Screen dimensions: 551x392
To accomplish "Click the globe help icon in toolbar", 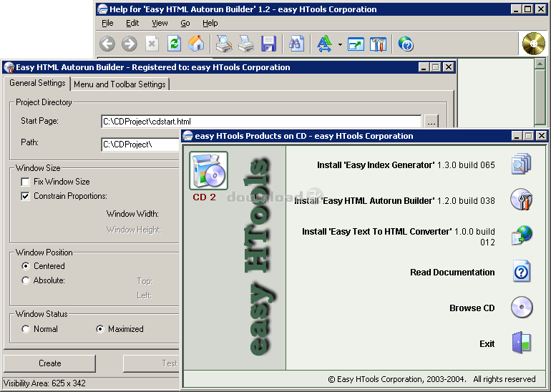I will click(406, 44).
